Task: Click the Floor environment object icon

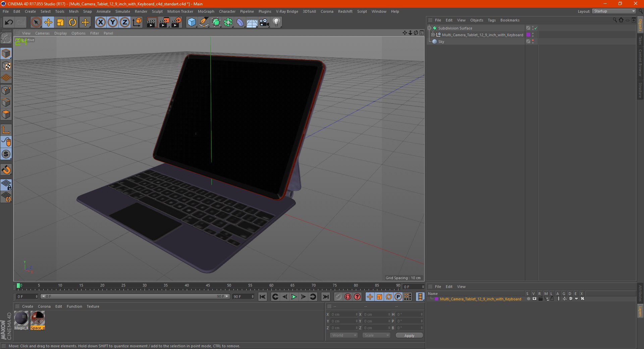Action: (252, 22)
